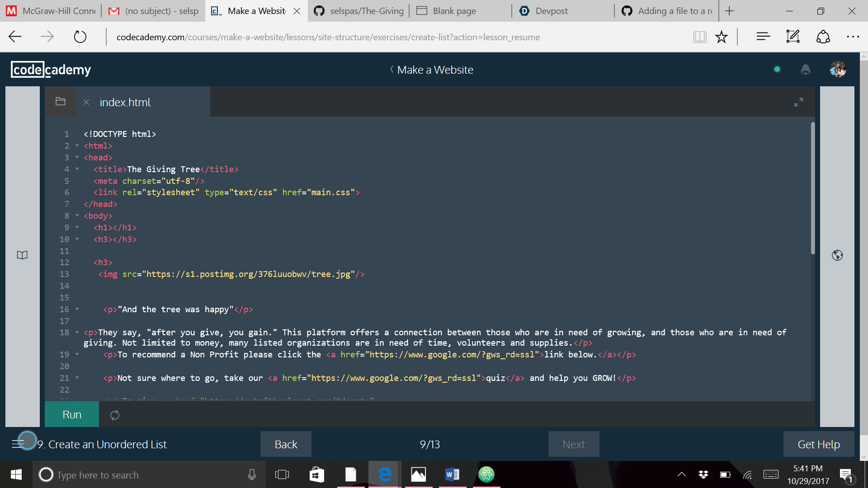Collapse the body tag fold arrow
Viewport: 868px width, 488px height.
tap(77, 216)
